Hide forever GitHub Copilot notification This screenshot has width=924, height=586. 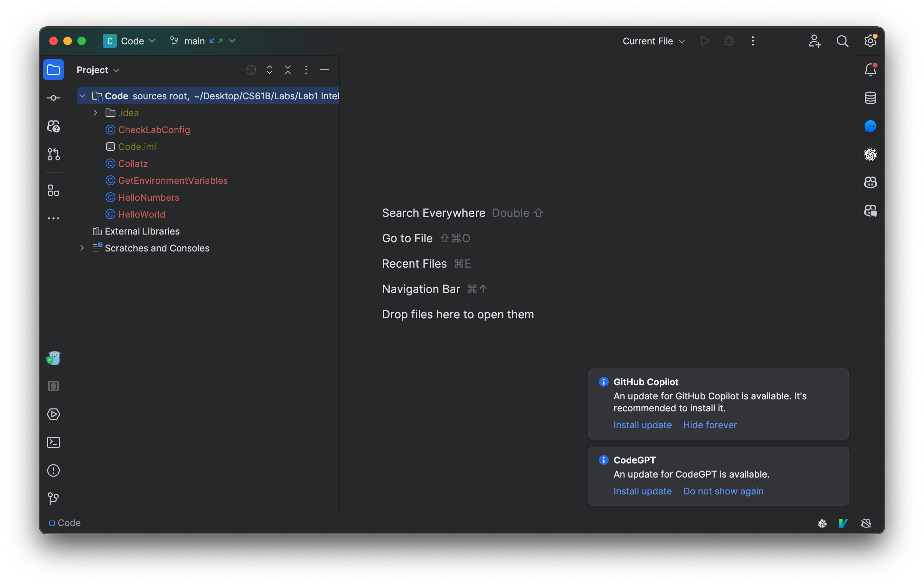coord(710,425)
